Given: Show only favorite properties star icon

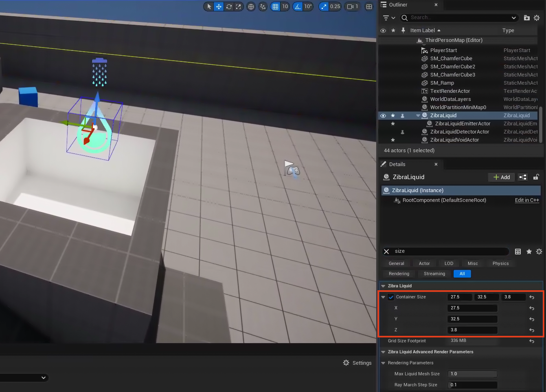Looking at the screenshot, I should pos(529,252).
